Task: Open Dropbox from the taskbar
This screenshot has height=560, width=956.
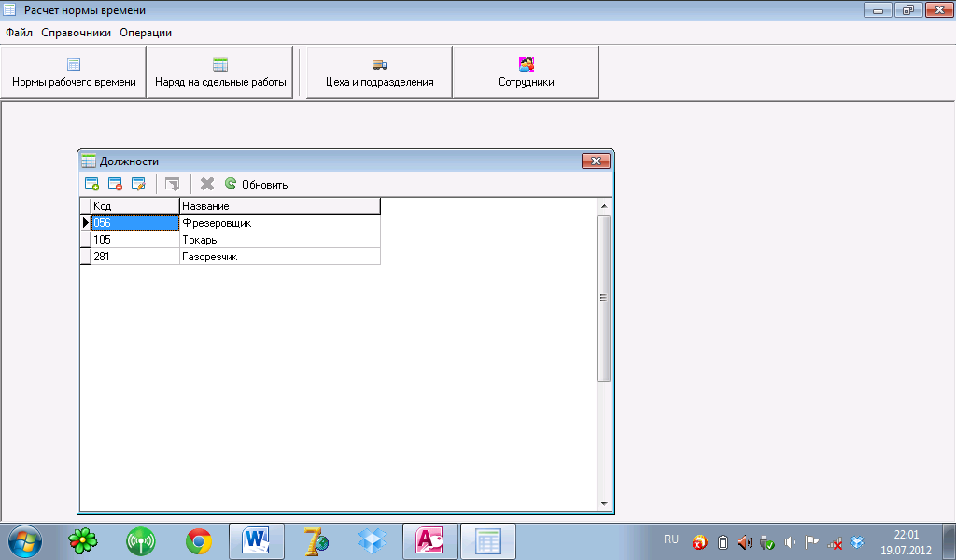Action: (373, 541)
